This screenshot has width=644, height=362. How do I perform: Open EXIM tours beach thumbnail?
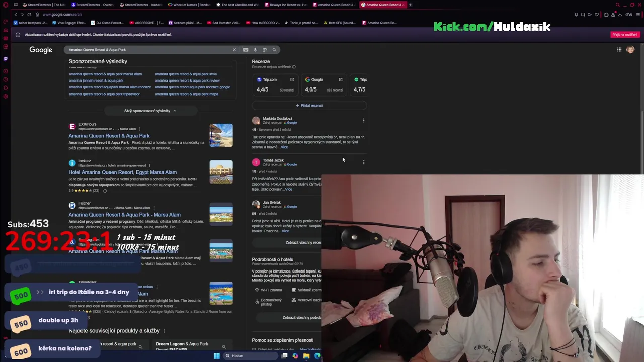tap(221, 135)
